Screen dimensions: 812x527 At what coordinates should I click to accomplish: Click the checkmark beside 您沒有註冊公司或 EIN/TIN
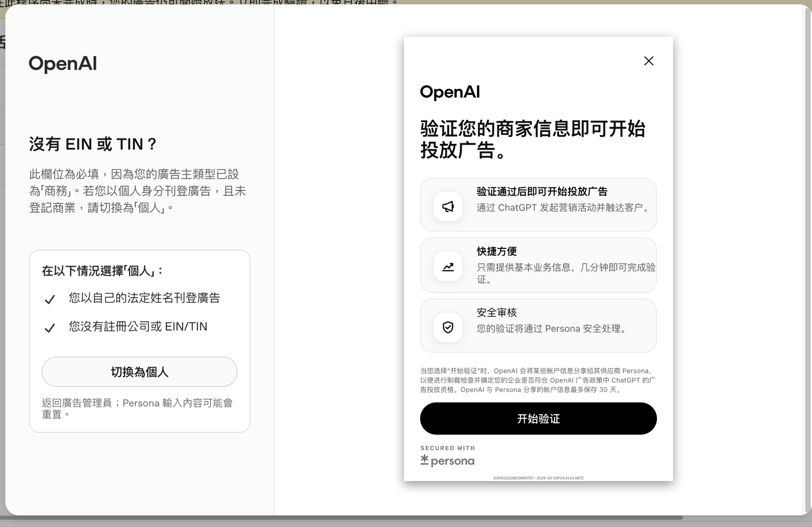50,328
